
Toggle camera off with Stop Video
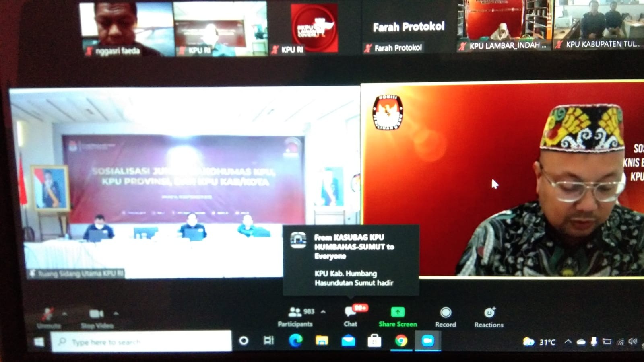(97, 317)
